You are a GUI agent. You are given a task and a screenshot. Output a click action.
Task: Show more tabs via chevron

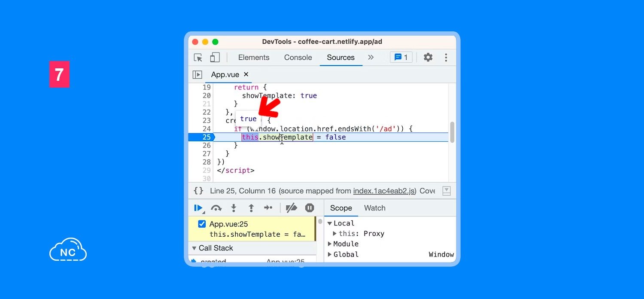(x=371, y=58)
